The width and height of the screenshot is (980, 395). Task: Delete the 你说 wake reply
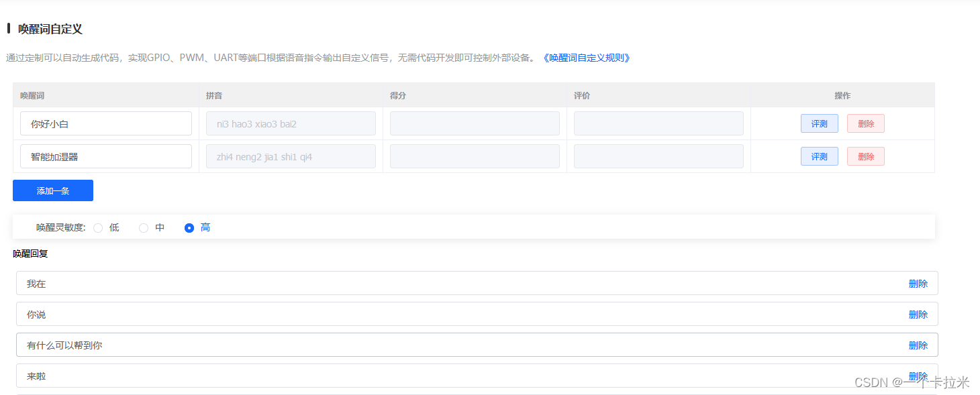tap(918, 315)
